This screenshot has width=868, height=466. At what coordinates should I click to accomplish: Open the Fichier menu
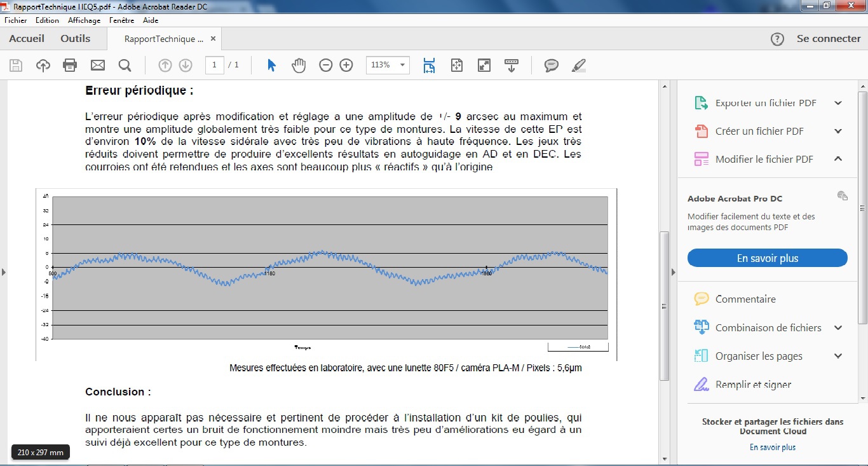pyautogui.click(x=16, y=20)
